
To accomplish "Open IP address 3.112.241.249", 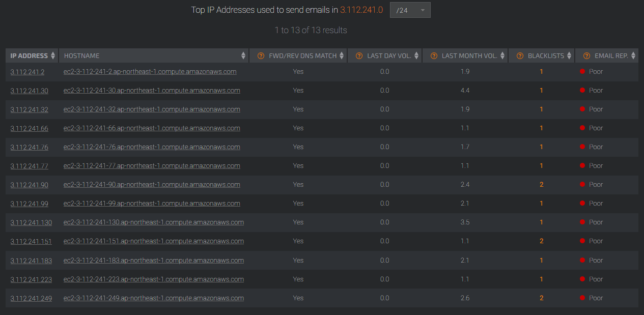I will (31, 298).
